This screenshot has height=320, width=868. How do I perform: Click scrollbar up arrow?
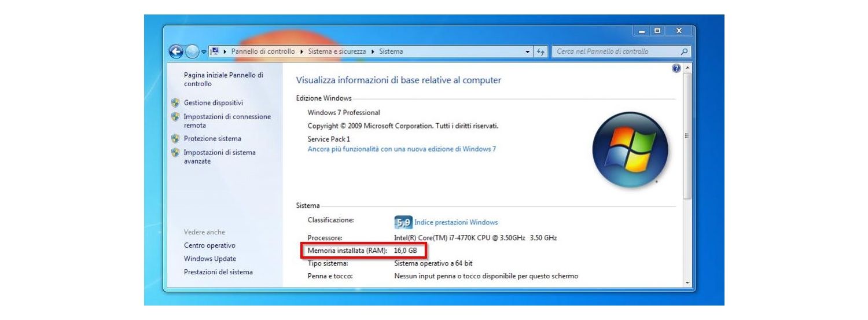point(687,68)
